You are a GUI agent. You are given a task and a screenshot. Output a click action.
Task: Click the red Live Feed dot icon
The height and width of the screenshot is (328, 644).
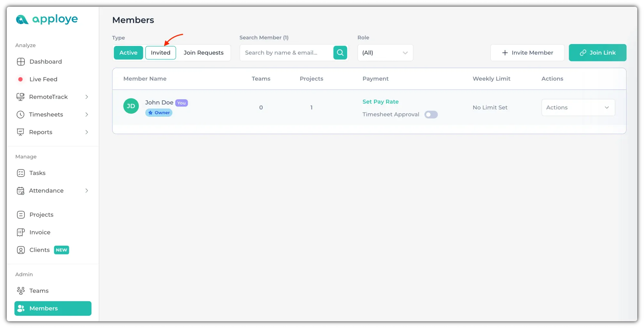pos(20,79)
